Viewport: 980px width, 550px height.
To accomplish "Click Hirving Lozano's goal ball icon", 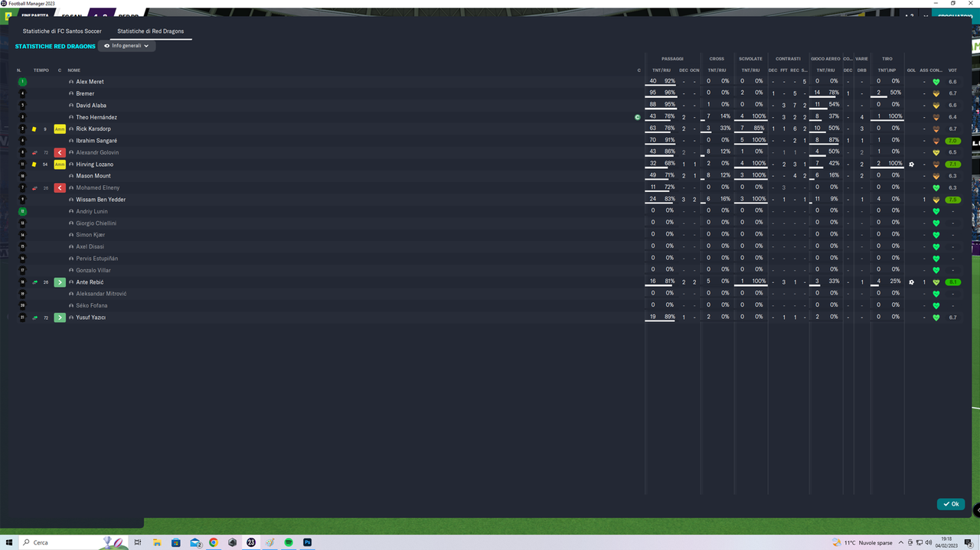I will tap(911, 164).
